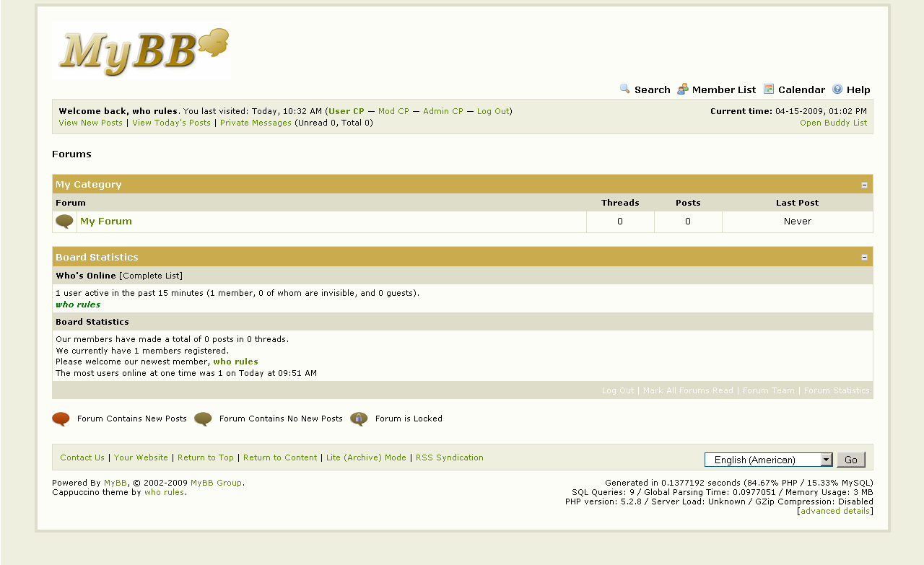Click the orange new posts legend icon
This screenshot has width=924, height=565.
(61, 419)
